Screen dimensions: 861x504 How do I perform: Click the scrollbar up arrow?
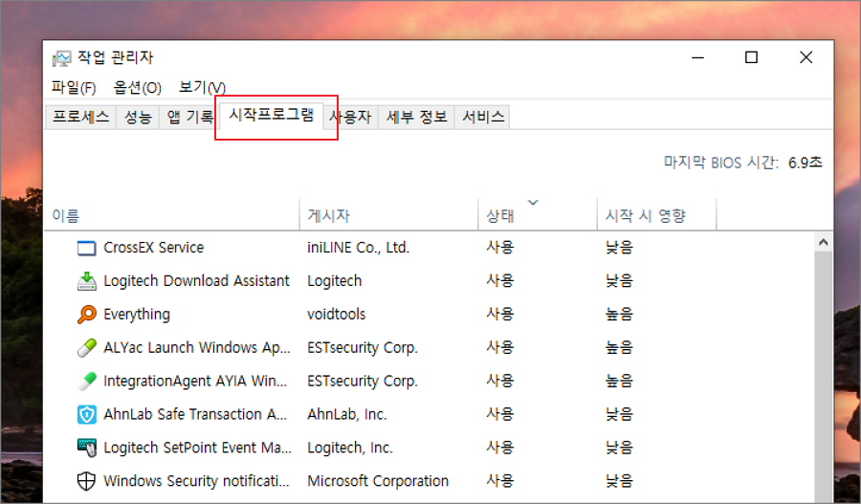[x=823, y=242]
